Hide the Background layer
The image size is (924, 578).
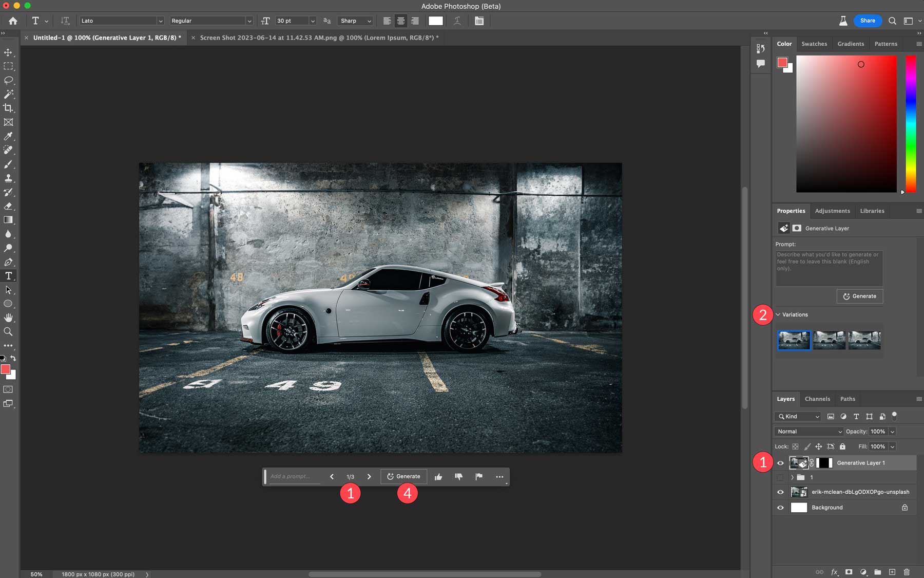click(780, 508)
